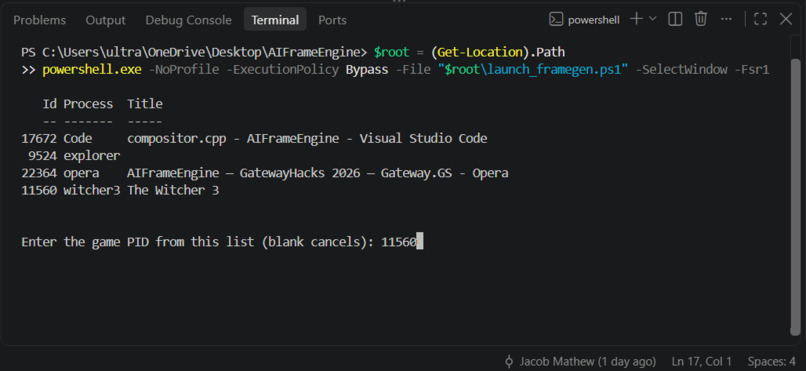Image resolution: width=806 pixels, height=371 pixels.
Task: Split the terminal panel
Action: pyautogui.click(x=675, y=20)
